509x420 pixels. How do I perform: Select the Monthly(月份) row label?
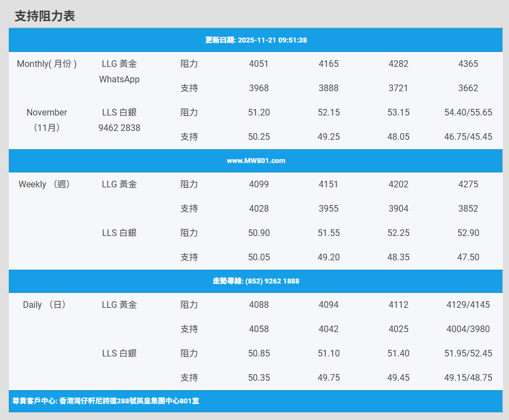(x=47, y=64)
